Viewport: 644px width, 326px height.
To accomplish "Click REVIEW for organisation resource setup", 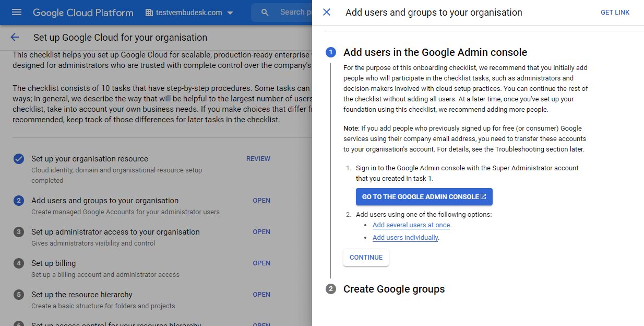I will (258, 159).
